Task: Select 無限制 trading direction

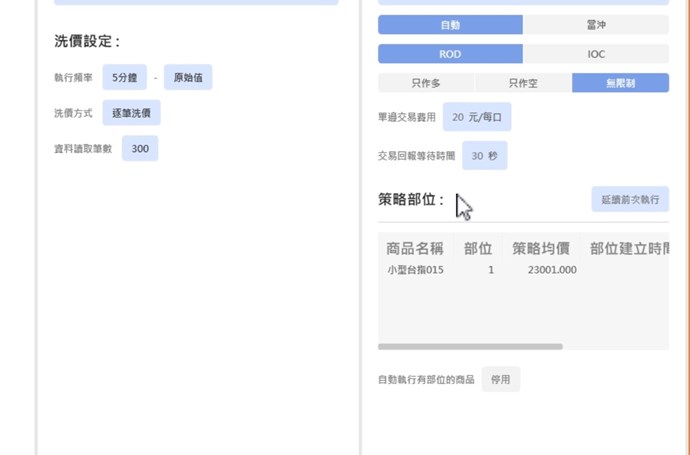Action: click(620, 83)
